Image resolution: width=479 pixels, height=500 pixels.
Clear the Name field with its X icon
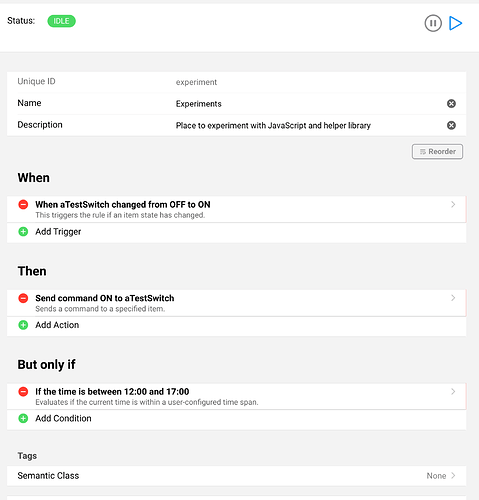click(451, 104)
